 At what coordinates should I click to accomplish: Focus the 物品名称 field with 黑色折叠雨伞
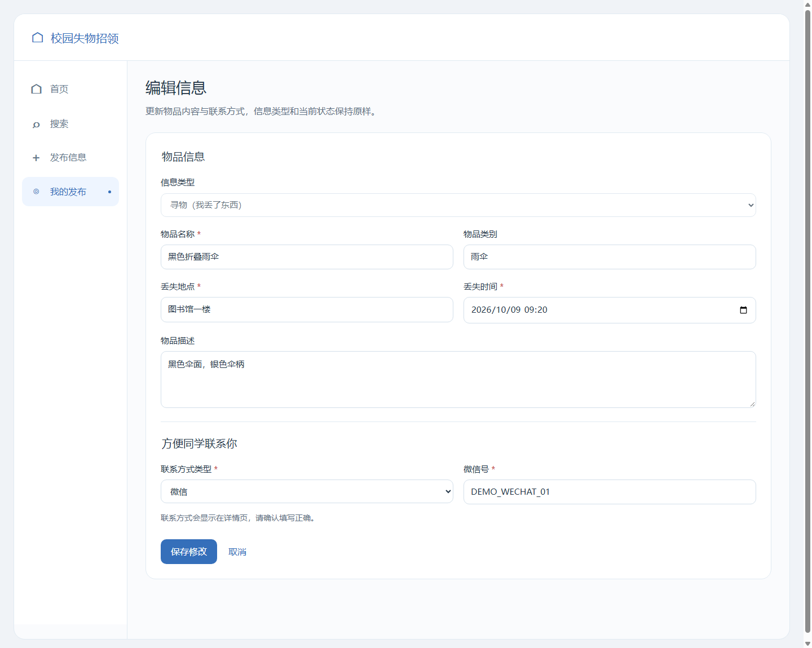tap(307, 257)
